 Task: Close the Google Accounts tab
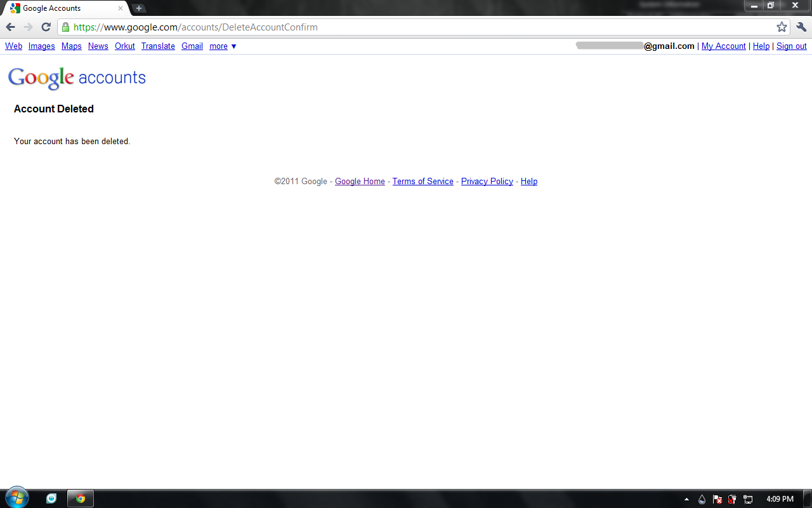(121, 8)
